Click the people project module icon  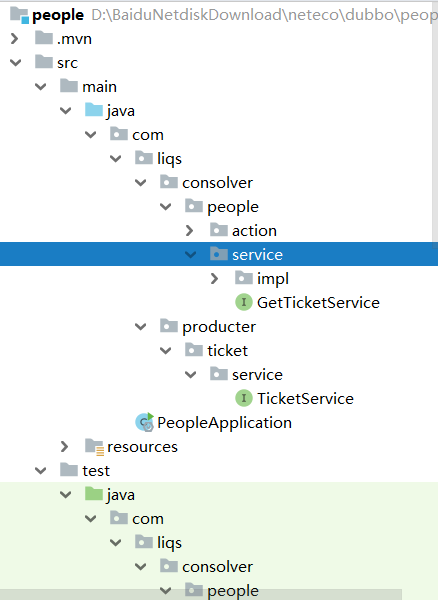(x=19, y=15)
